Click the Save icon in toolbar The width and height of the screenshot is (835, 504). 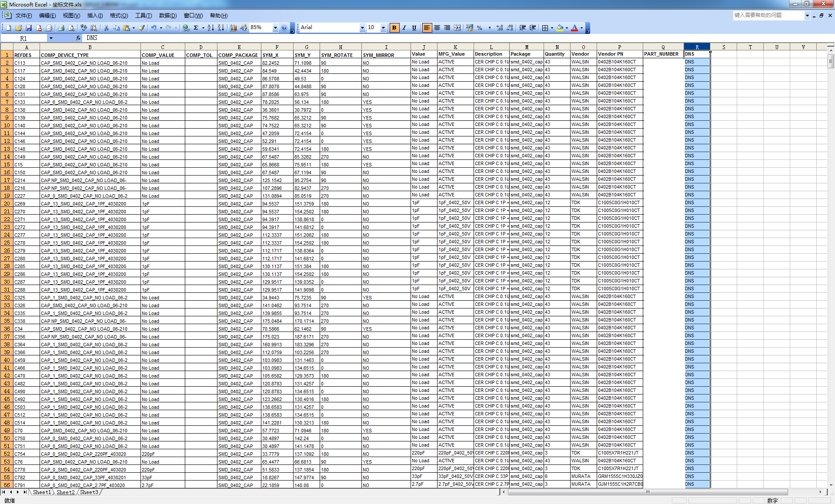29,28
